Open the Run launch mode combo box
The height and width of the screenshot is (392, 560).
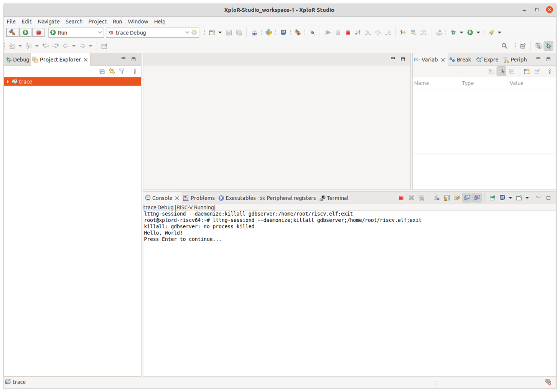tap(76, 33)
